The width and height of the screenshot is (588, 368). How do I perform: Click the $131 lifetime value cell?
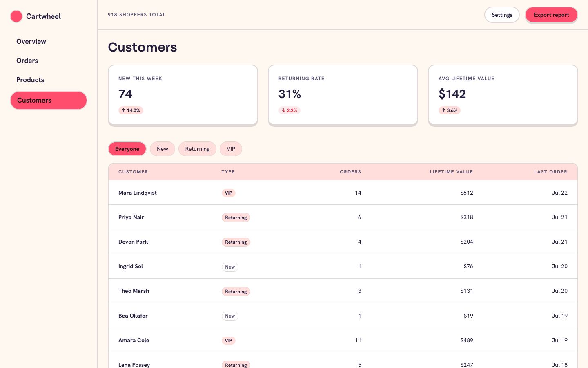(467, 291)
